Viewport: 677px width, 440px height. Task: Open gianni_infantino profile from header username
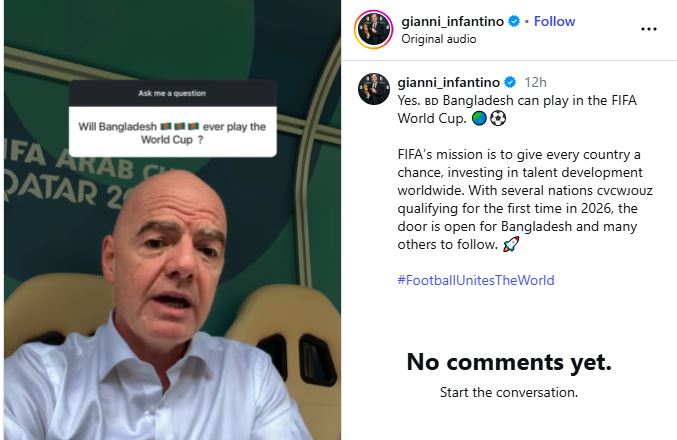click(452, 21)
